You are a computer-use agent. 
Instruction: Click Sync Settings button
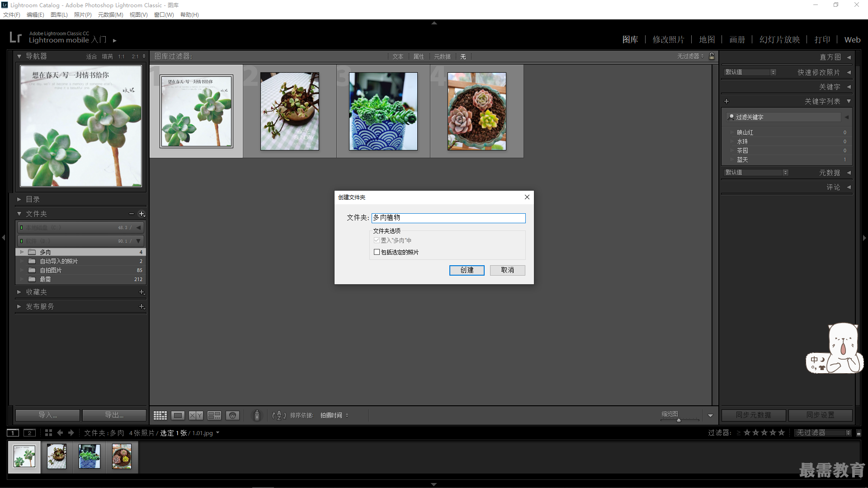[821, 415]
